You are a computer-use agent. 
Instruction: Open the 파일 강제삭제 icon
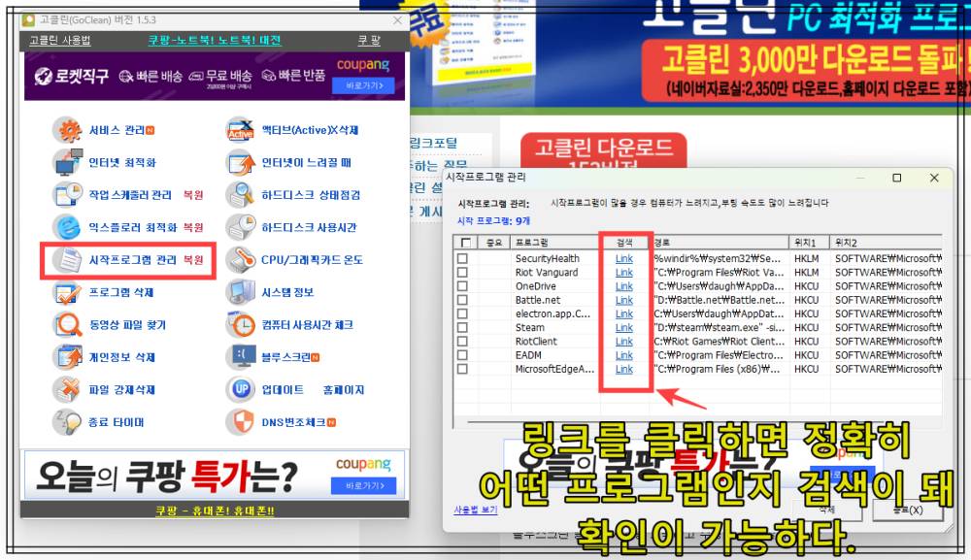68,389
